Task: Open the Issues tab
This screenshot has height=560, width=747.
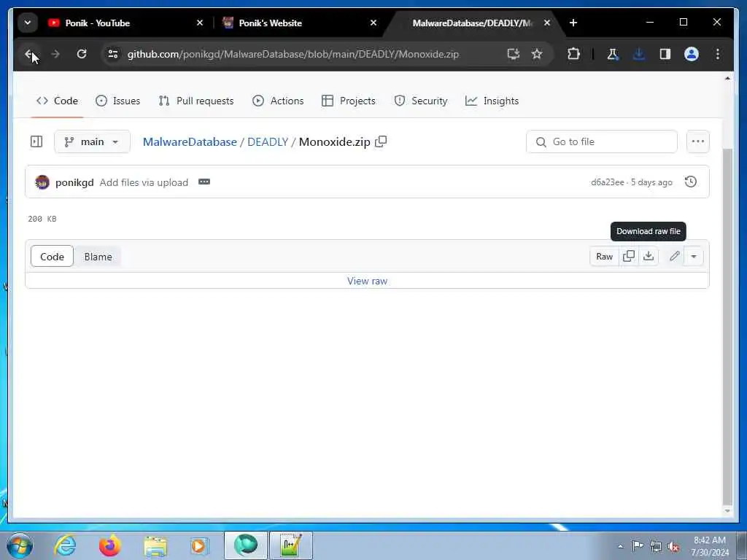Action: [x=117, y=101]
